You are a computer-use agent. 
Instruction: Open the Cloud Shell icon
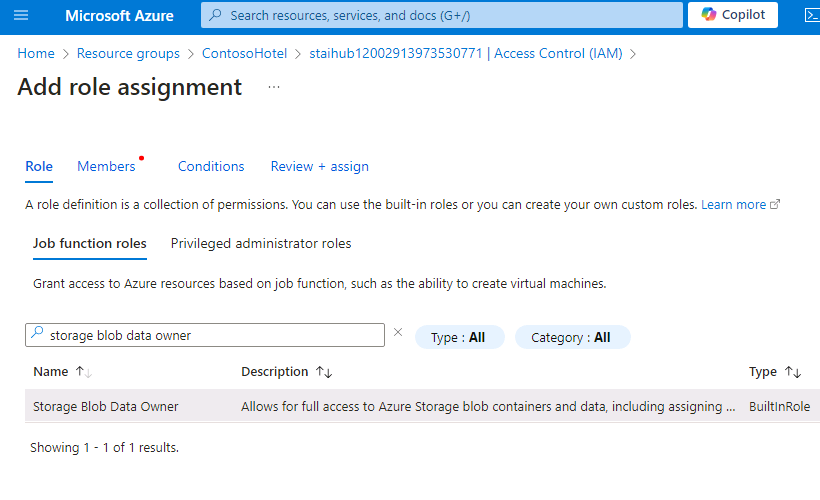click(x=812, y=15)
